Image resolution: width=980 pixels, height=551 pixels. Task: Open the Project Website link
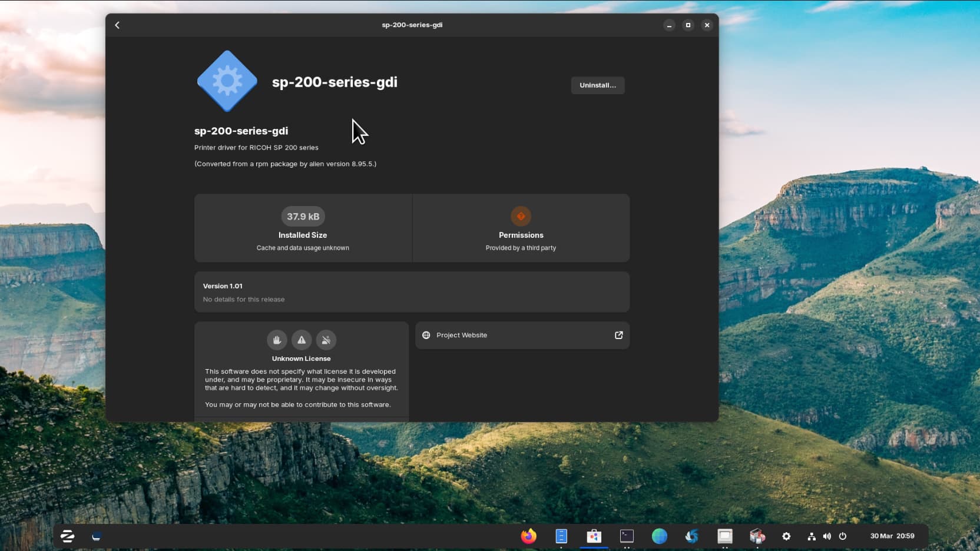(522, 336)
